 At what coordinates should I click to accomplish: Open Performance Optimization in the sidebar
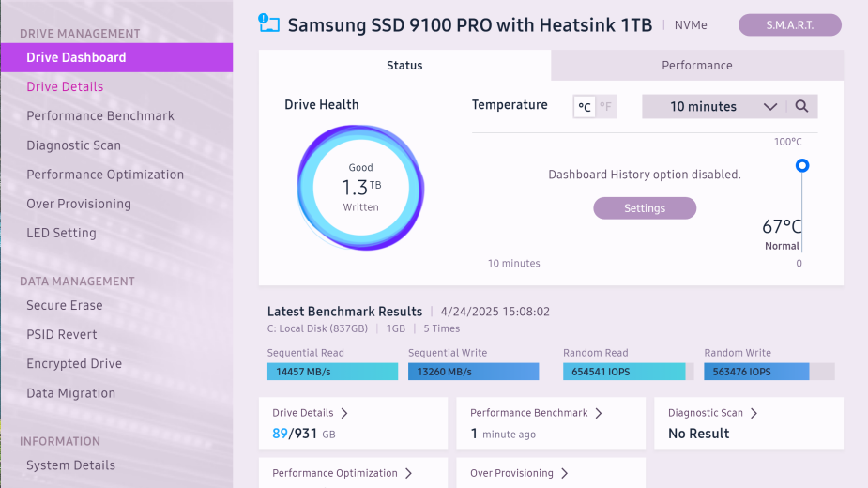[x=105, y=175]
